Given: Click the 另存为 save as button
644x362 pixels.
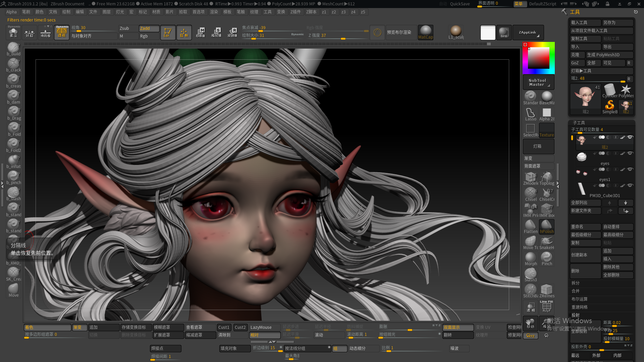Looking at the screenshot, I should pyautogui.click(x=618, y=23).
